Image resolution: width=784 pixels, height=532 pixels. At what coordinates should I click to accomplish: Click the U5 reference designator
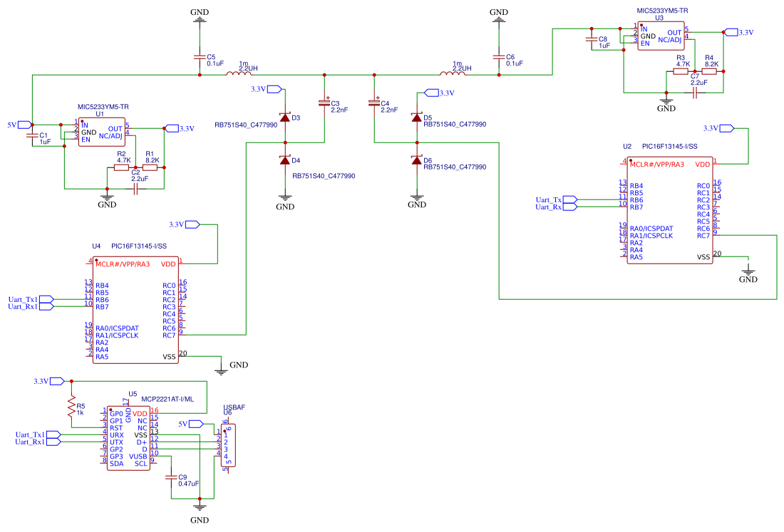pos(133,394)
